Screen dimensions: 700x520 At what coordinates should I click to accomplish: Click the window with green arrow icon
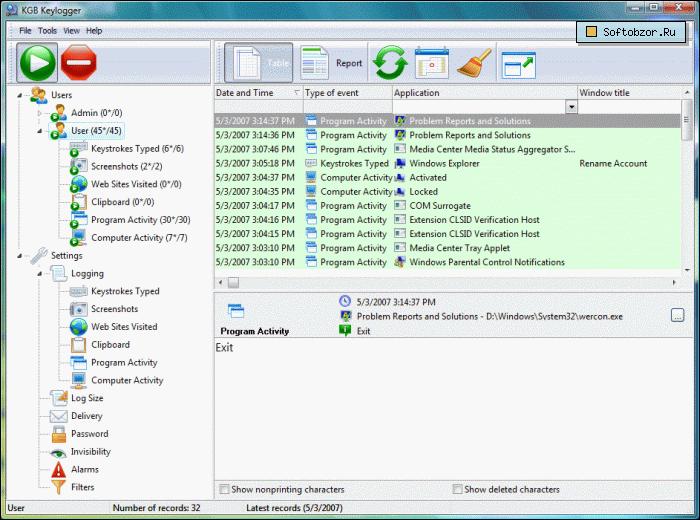click(x=518, y=63)
